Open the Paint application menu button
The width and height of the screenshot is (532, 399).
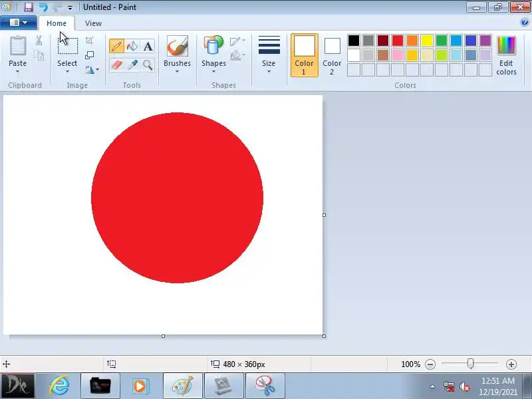[x=19, y=23]
